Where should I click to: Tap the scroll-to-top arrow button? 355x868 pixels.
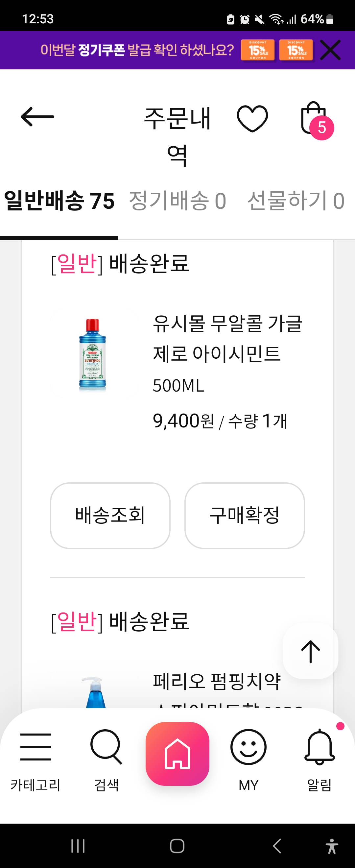[310, 651]
